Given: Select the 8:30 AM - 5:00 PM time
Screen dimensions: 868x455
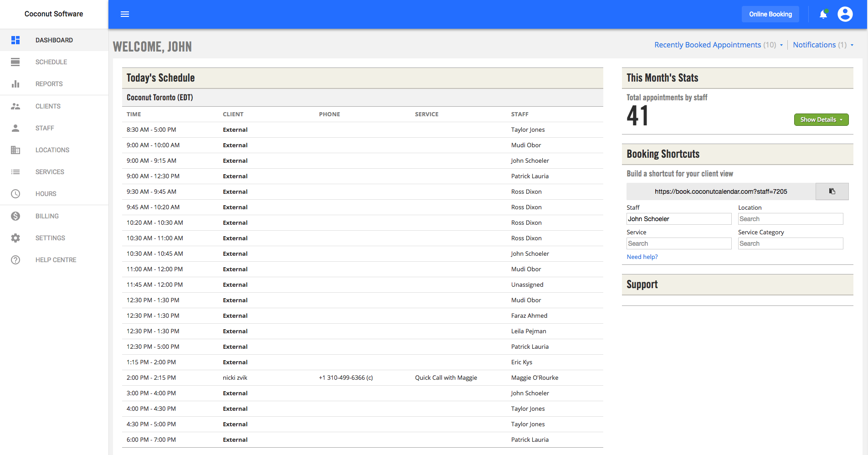Looking at the screenshot, I should (x=151, y=129).
